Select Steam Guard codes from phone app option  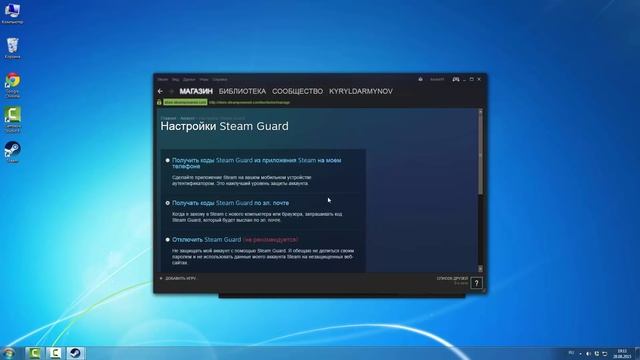pyautogui.click(x=168, y=160)
